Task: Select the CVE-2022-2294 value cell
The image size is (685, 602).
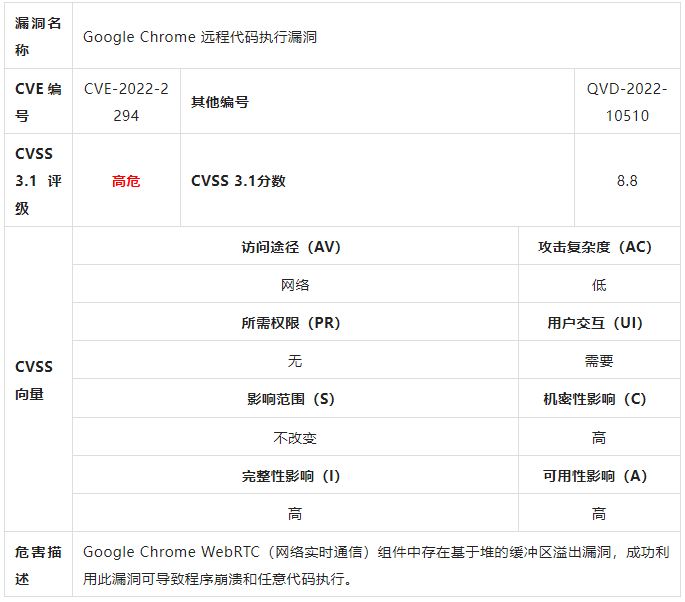Action: (x=126, y=102)
